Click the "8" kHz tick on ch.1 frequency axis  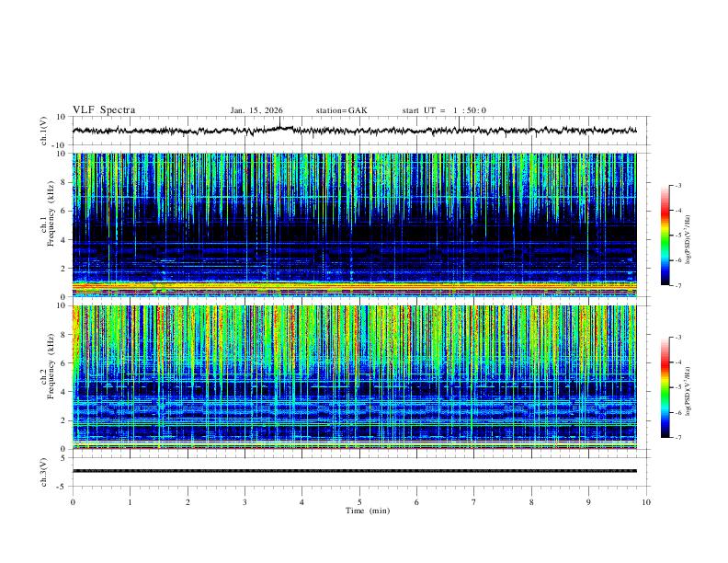63,182
